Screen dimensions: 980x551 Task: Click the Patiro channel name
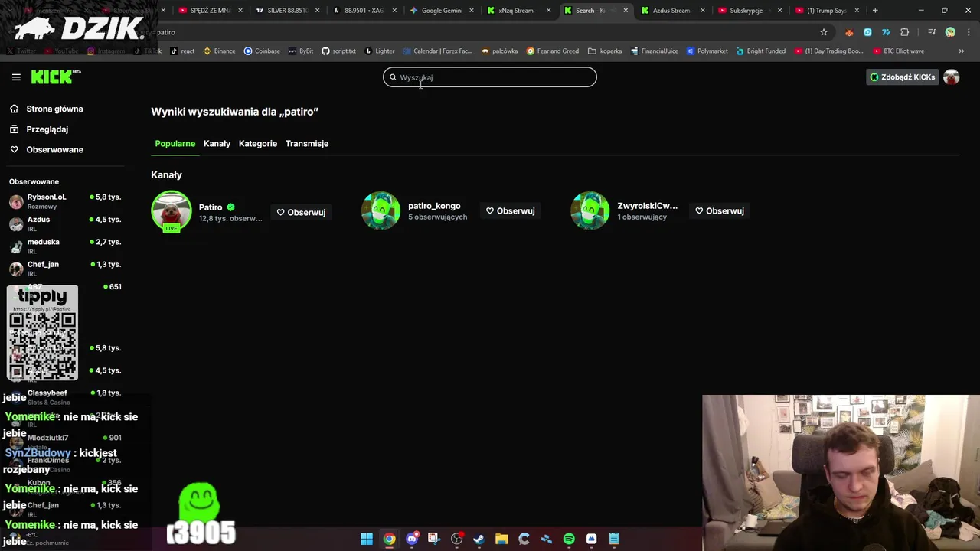click(211, 207)
